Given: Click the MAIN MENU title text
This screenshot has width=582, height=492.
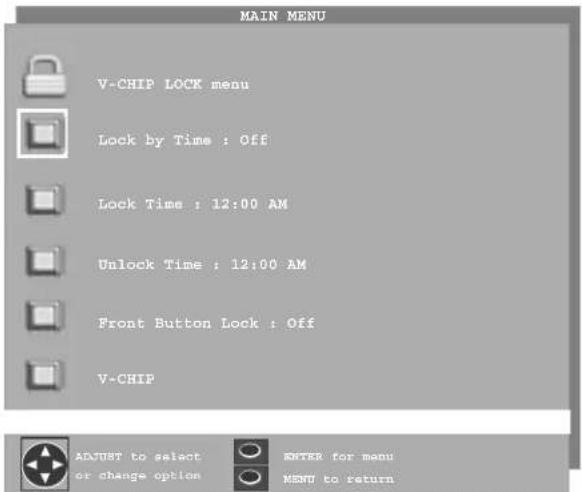Looking at the screenshot, I should click(283, 16).
